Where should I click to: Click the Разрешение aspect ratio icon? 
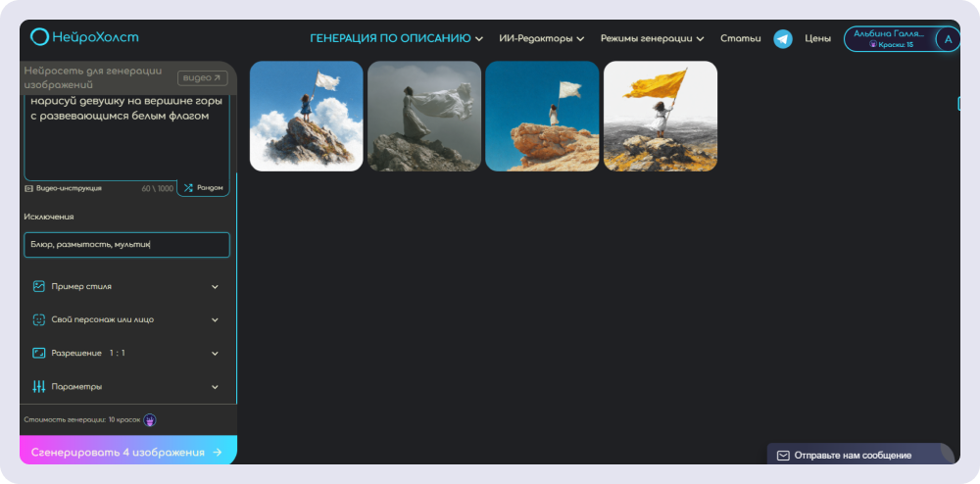click(x=39, y=353)
